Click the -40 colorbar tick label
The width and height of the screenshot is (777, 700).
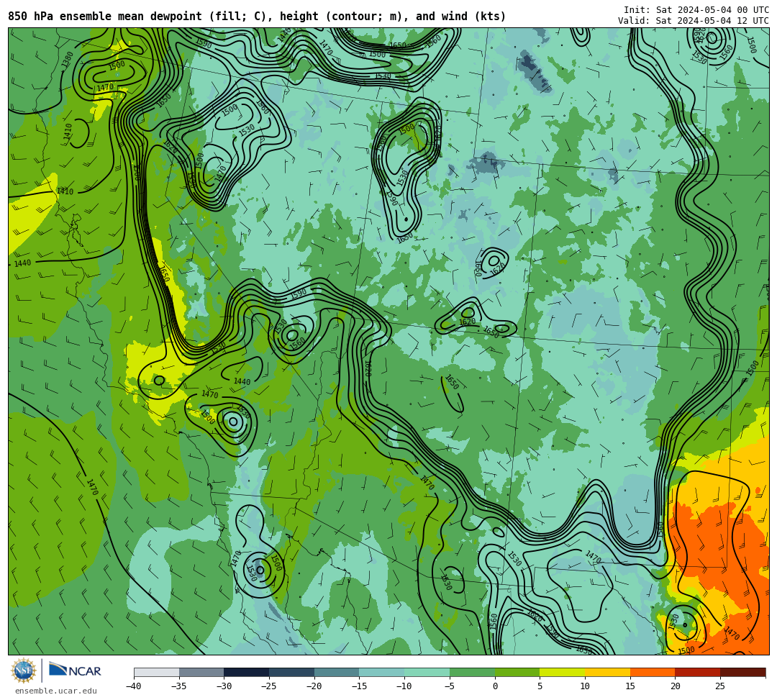point(133,686)
